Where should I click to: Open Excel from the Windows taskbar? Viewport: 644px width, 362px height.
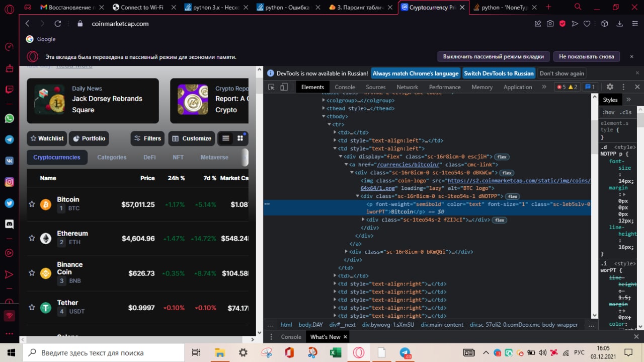335,352
